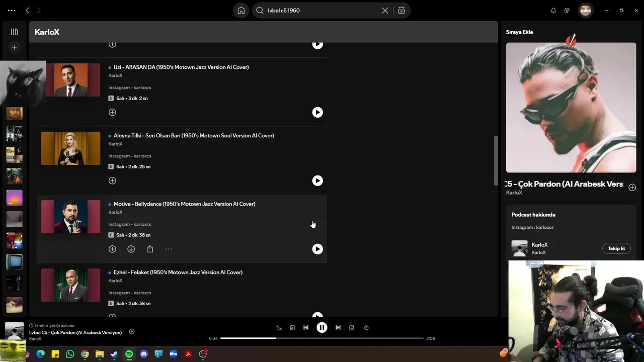Download Motive - Bellydance episode
The image size is (644, 362).
pyautogui.click(x=131, y=249)
